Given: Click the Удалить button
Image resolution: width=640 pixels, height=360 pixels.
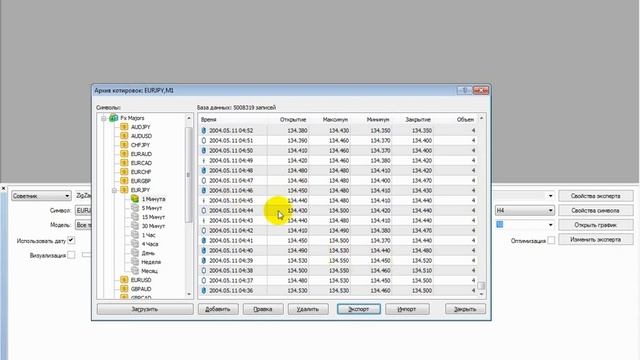Looking at the screenshot, I should pos(308,309).
